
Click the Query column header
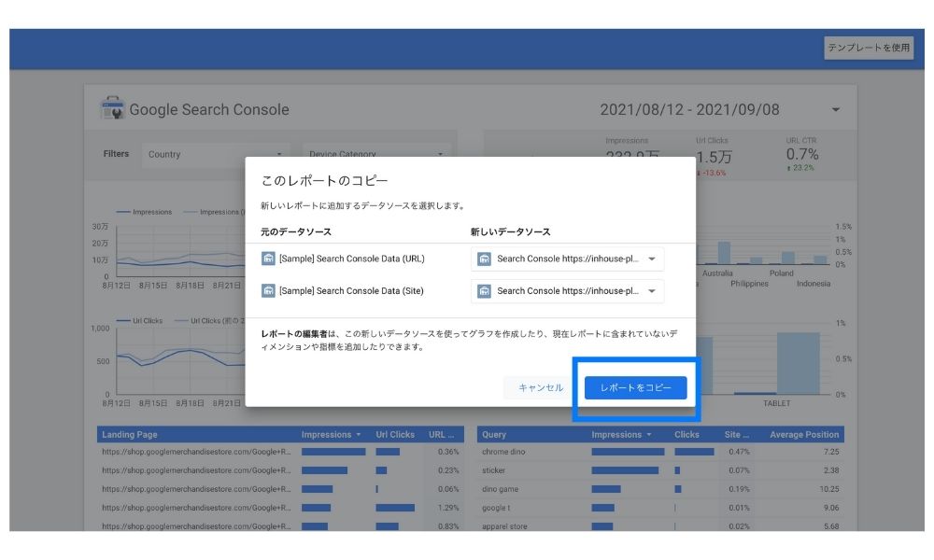coord(494,434)
